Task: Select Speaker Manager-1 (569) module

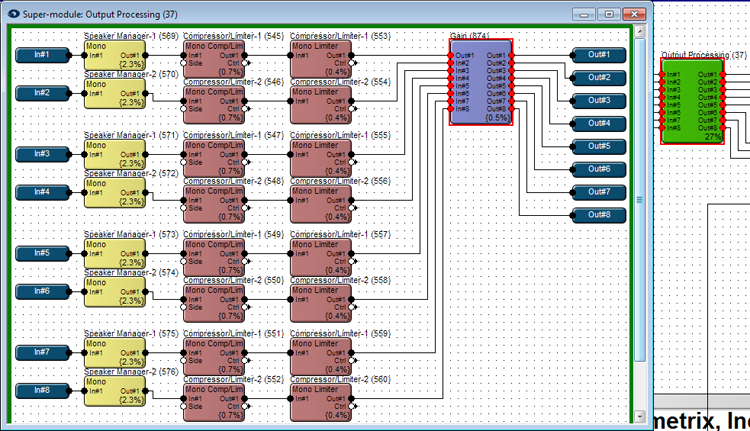Action: (115, 55)
